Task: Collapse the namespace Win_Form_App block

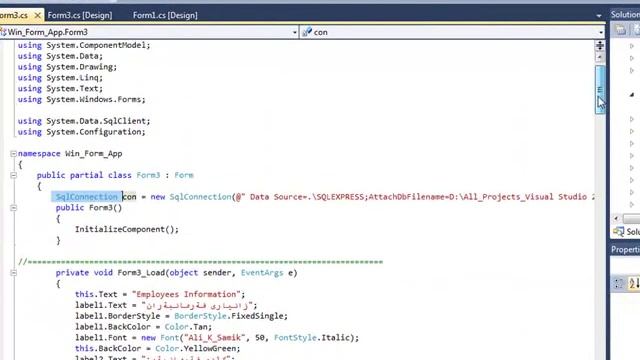Action: 13,154
